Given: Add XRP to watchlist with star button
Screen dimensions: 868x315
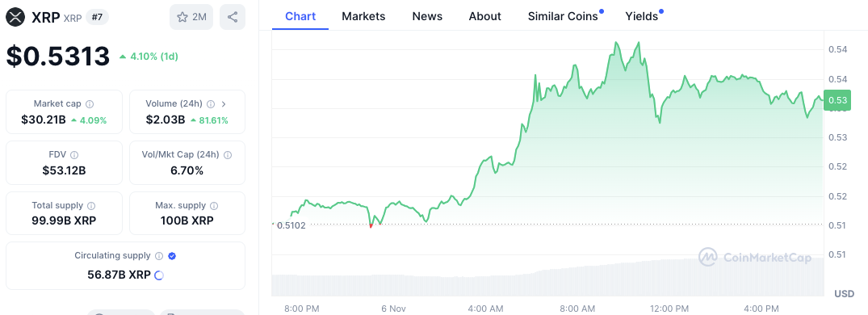Looking at the screenshot, I should pos(191,17).
